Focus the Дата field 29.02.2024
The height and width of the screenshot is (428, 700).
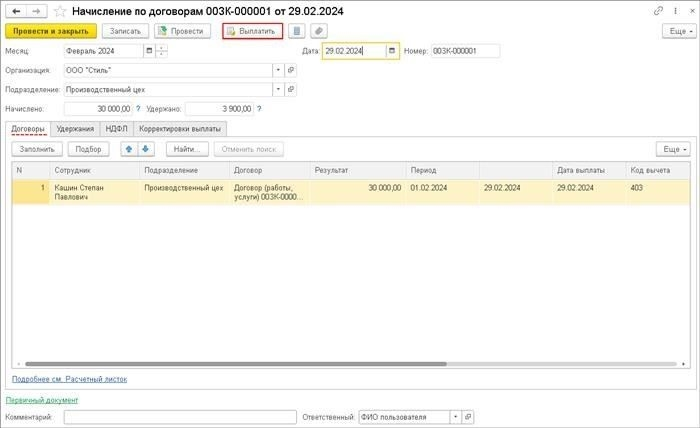click(x=354, y=51)
